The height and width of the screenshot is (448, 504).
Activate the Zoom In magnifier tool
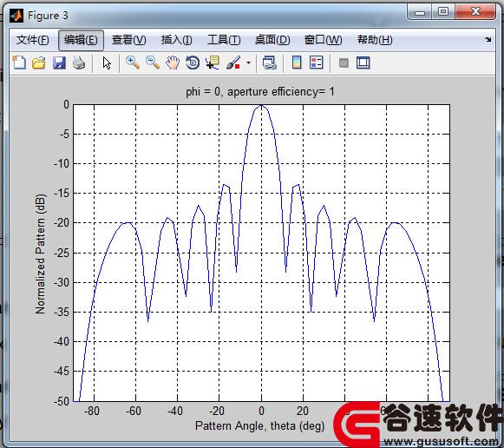pyautogui.click(x=133, y=63)
